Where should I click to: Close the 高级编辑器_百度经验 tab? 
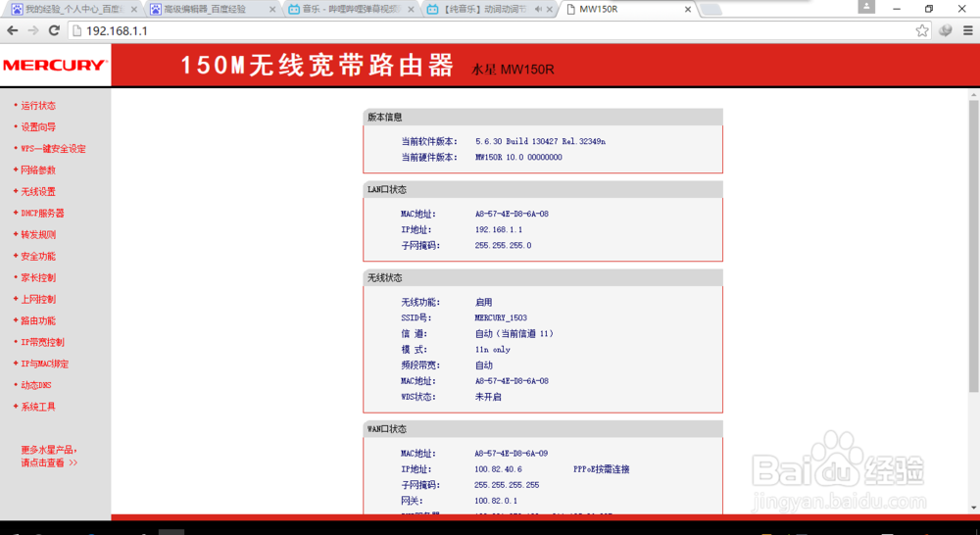point(272,10)
